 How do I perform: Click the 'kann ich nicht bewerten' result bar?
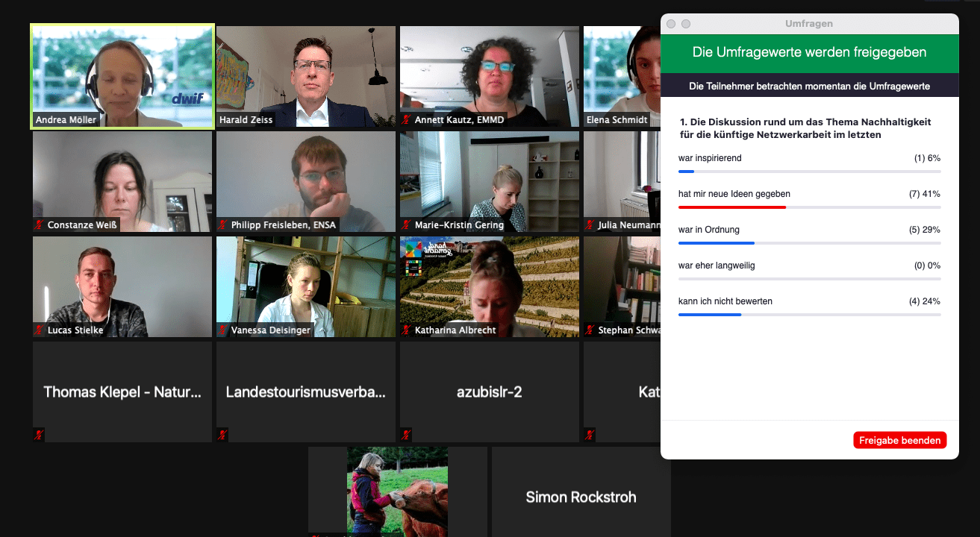(809, 315)
